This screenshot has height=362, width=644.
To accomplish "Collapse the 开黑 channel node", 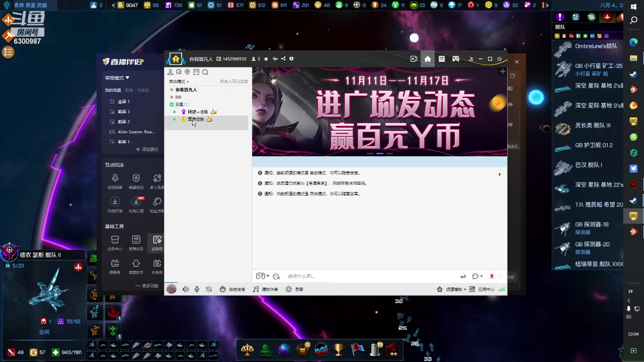I will click(172, 105).
